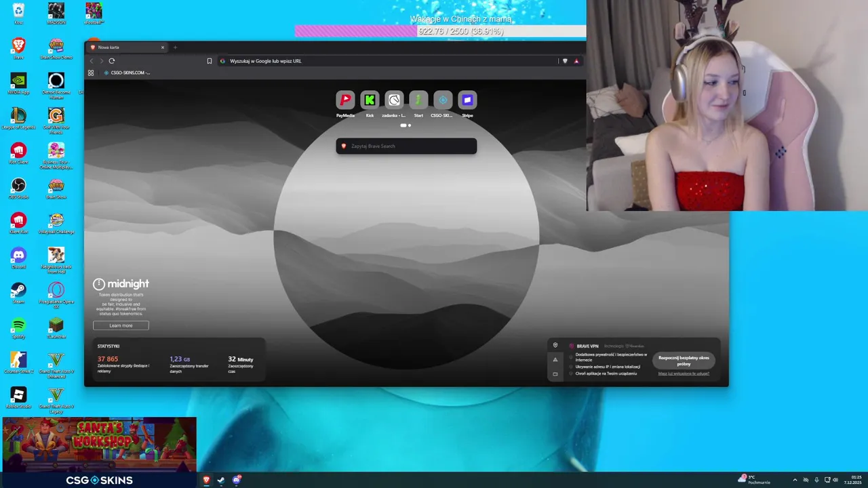Open the Roblox Studio desktop icon
Screen dimensions: 868x488
pos(18,397)
